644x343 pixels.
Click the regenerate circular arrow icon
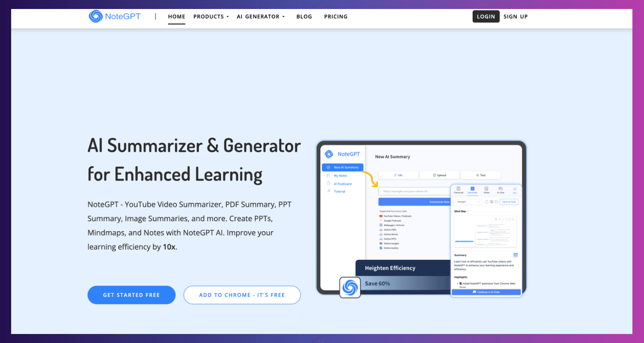coord(486,202)
